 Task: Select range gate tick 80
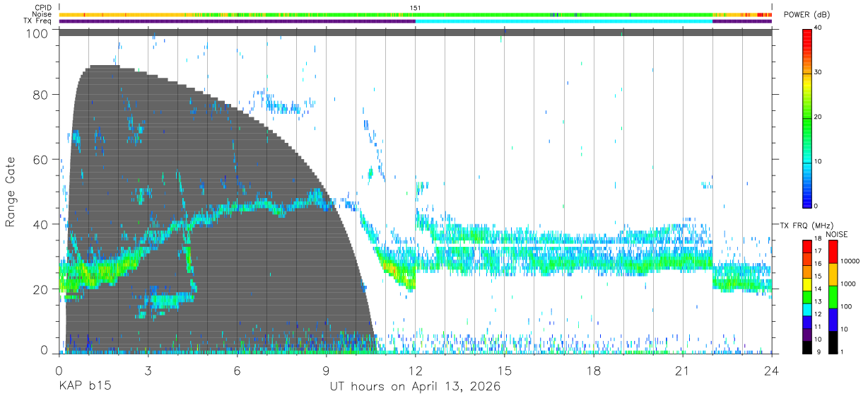click(x=42, y=94)
